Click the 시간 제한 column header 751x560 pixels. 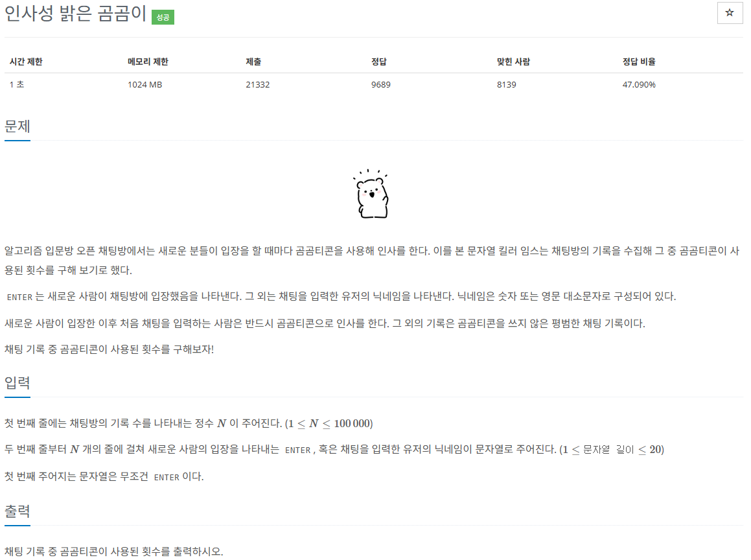26,62
